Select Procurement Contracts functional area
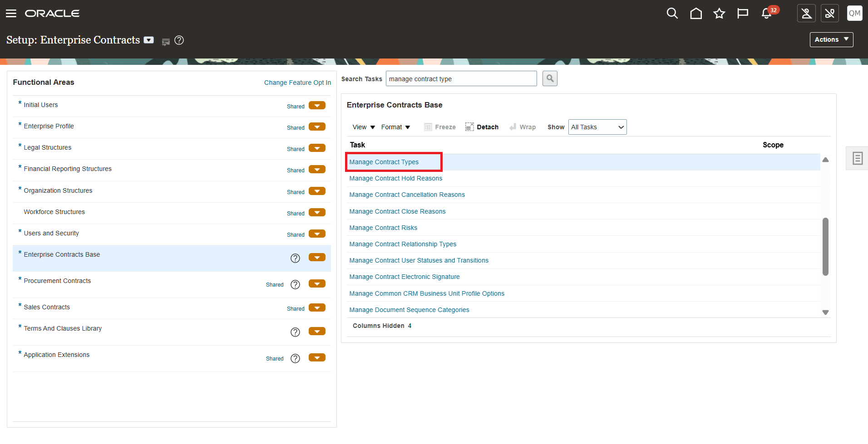This screenshot has height=444, width=868. pyautogui.click(x=57, y=281)
